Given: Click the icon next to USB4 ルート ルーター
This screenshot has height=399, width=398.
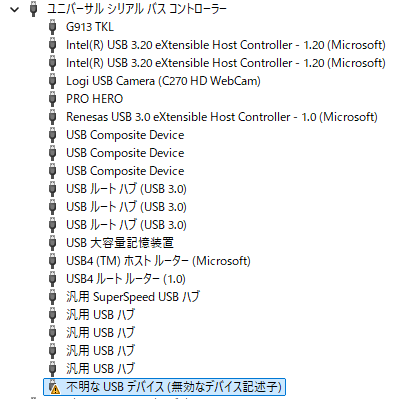Looking at the screenshot, I should 52,279.
